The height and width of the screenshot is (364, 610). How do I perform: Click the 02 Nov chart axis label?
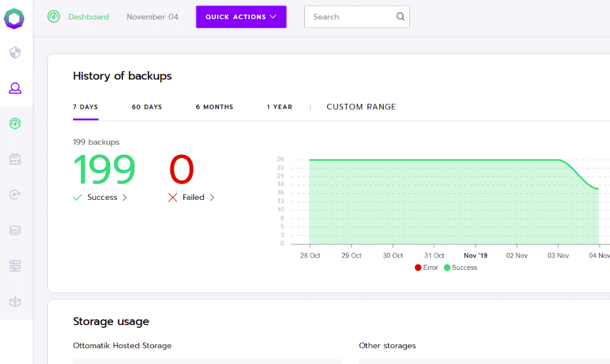pos(517,255)
